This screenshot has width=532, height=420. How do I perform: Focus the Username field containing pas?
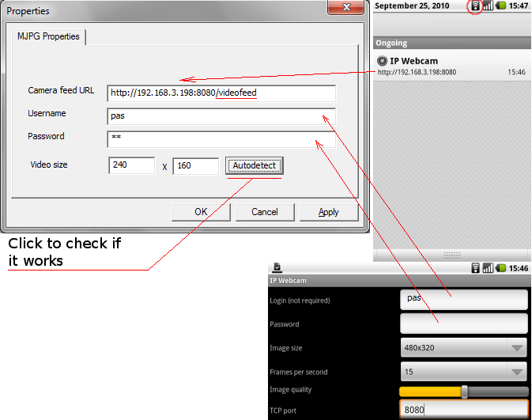221,115
